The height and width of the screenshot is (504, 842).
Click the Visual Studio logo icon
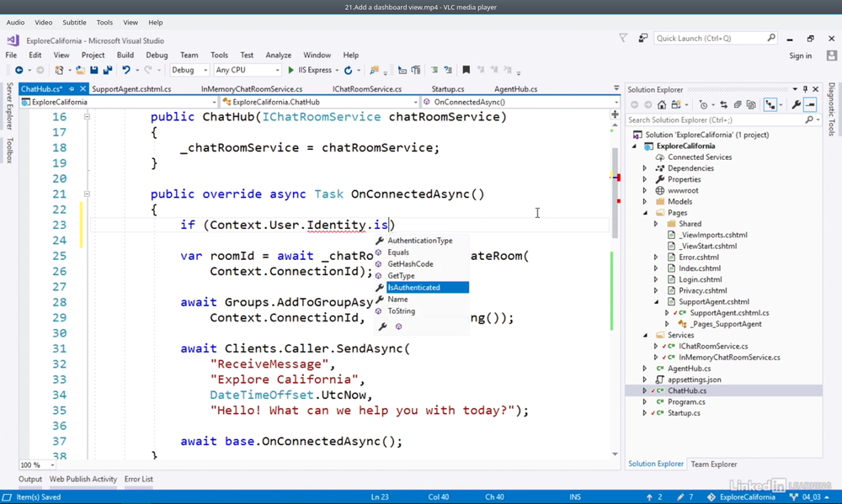point(13,40)
